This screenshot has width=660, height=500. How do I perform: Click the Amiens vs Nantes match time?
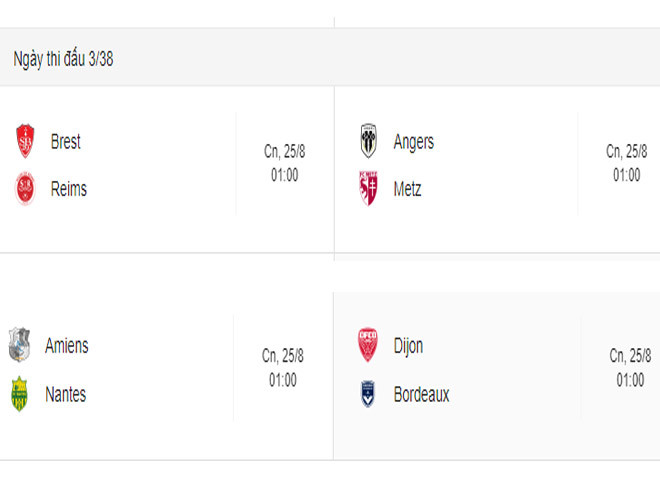pos(283,380)
